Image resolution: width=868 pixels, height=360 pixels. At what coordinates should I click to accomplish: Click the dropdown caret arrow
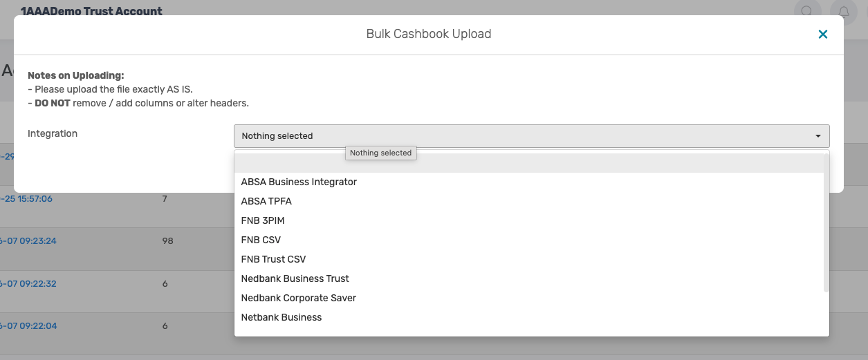[818, 136]
